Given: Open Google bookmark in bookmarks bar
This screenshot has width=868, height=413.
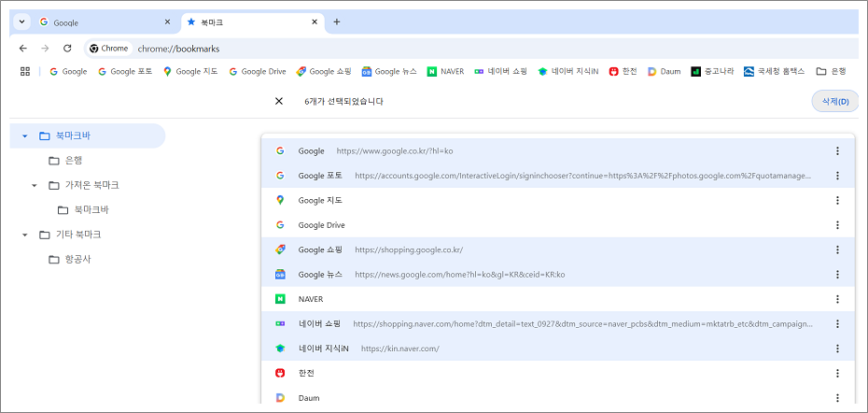Looking at the screenshot, I should pos(68,72).
